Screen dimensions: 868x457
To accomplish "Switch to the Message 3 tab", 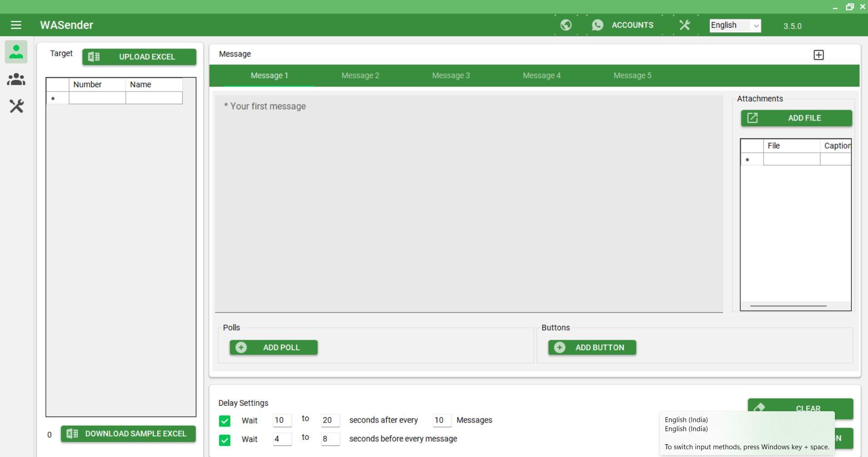I will [451, 76].
